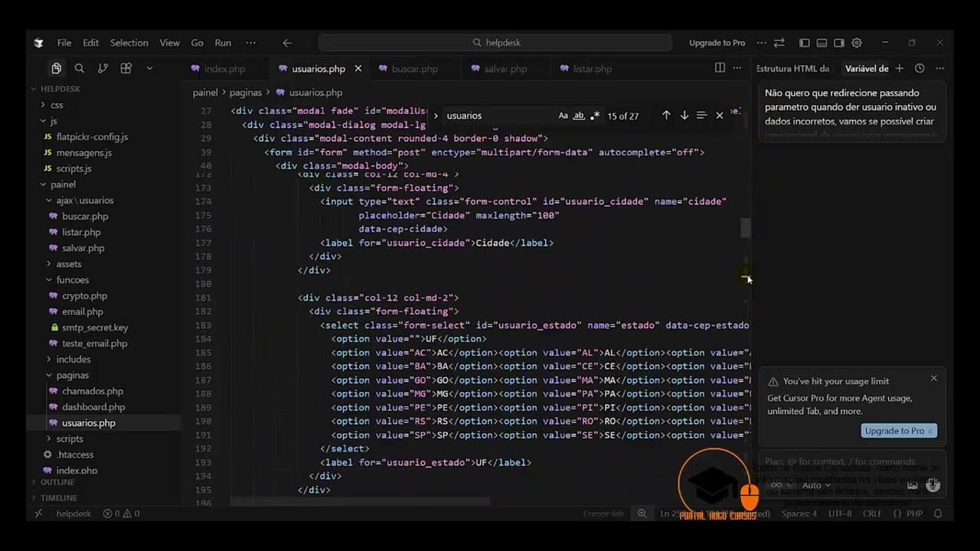This screenshot has width=980, height=551.
Task: Open the Search view icon
Action: [80, 68]
